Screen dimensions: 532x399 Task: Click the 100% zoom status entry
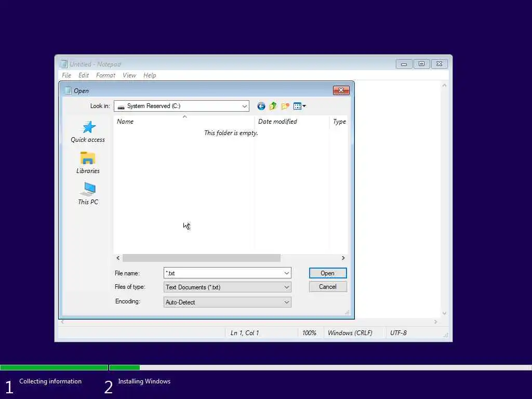point(309,333)
